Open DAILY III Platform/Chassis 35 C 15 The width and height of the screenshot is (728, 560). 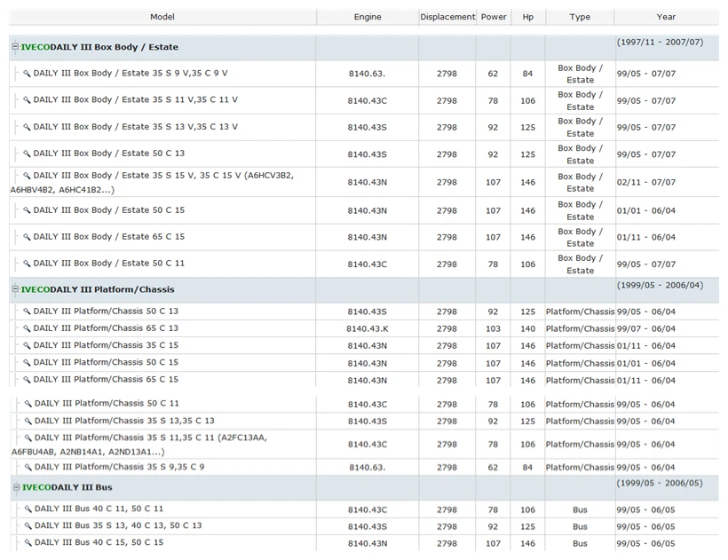(106, 345)
